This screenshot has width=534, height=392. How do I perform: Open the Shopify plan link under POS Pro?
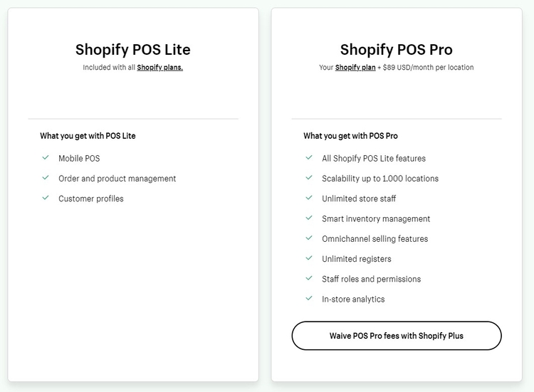[355, 68]
